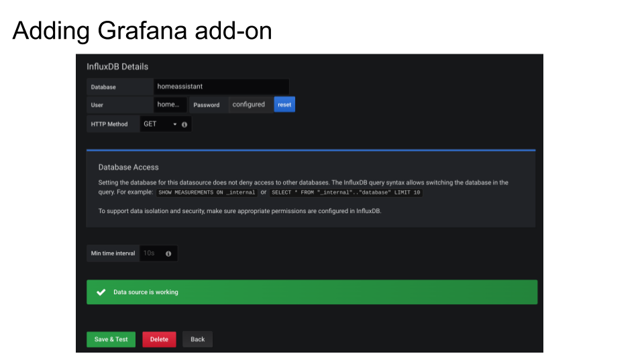Click the HTTP Method info icon
This screenshot has height=362, width=644.
click(184, 125)
